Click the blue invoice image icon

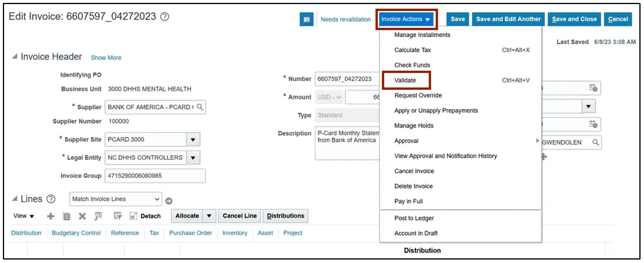click(x=306, y=19)
